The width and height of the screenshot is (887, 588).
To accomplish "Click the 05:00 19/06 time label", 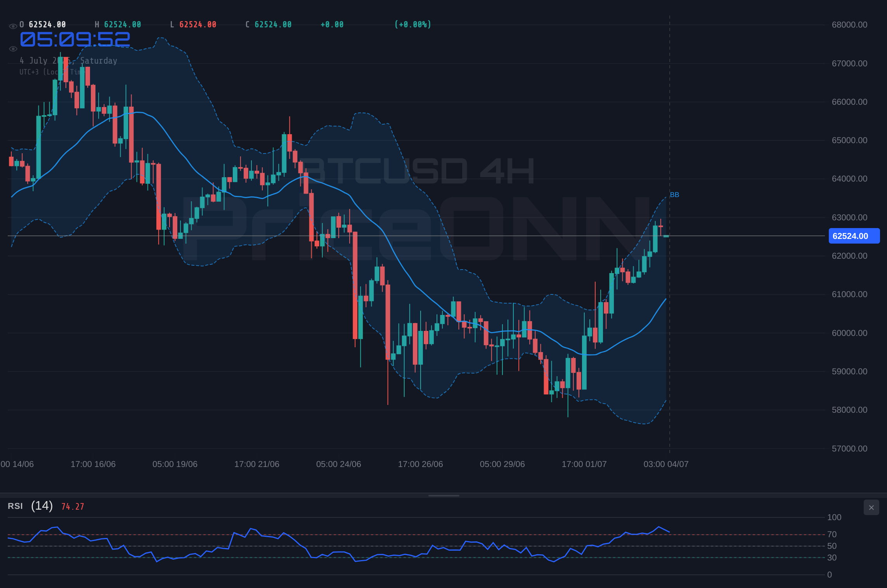I will [x=175, y=464].
